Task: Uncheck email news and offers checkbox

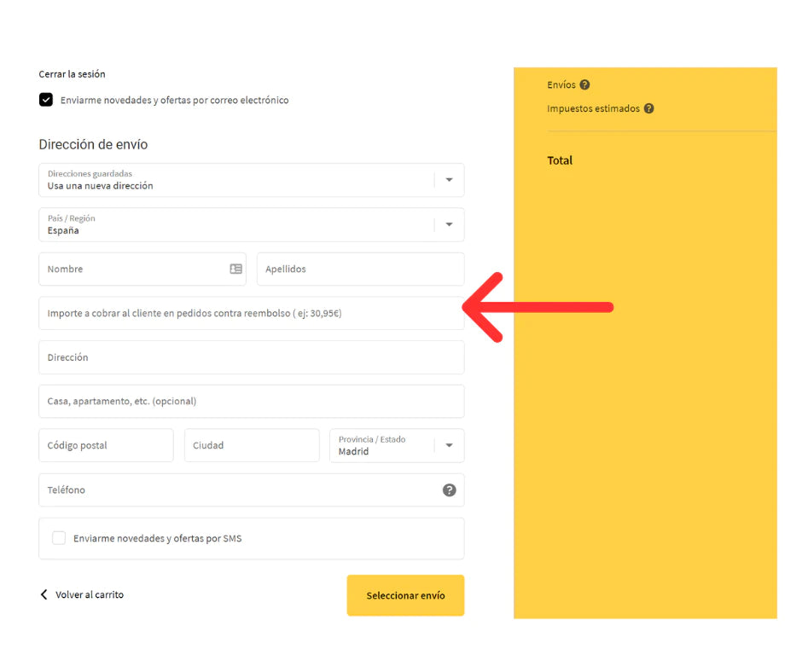Action: (x=46, y=100)
